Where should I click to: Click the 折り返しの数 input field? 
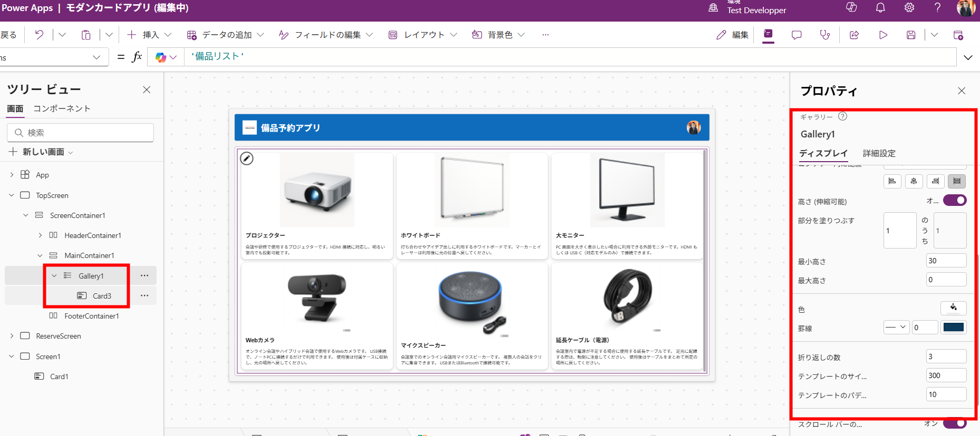click(x=946, y=356)
